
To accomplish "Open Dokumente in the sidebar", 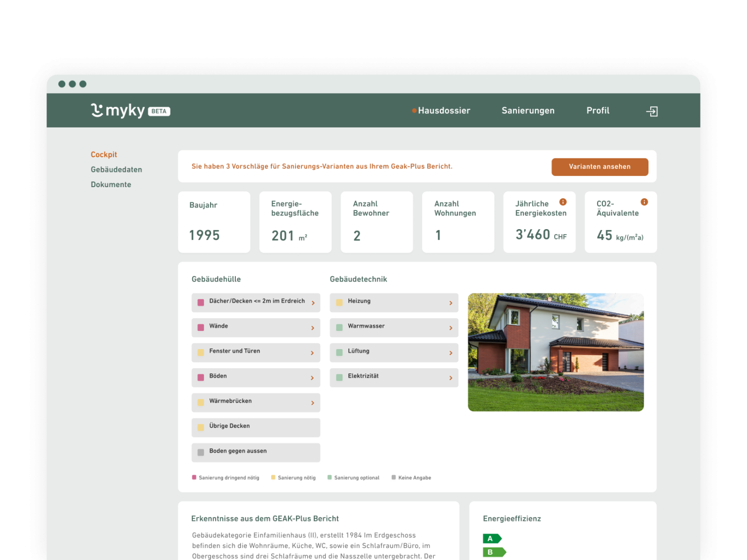I will click(111, 184).
